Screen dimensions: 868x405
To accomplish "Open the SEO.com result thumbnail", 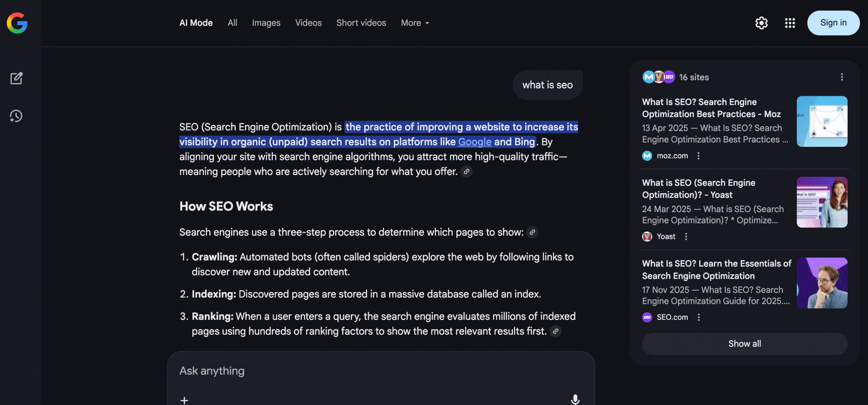I will coord(821,282).
